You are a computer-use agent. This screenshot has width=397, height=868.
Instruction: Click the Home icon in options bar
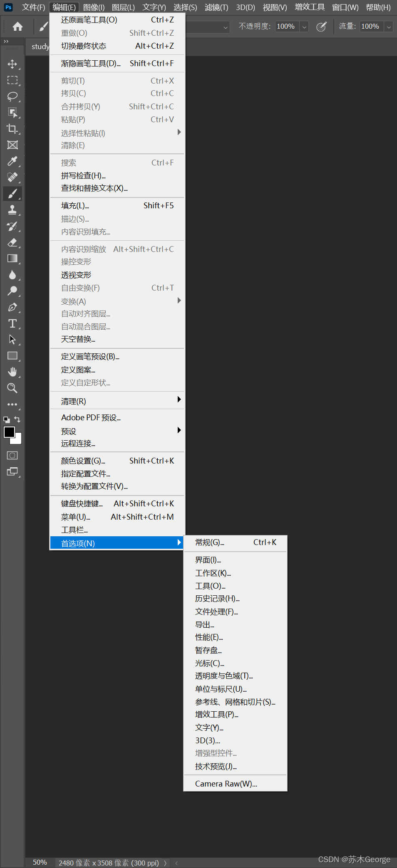click(17, 27)
